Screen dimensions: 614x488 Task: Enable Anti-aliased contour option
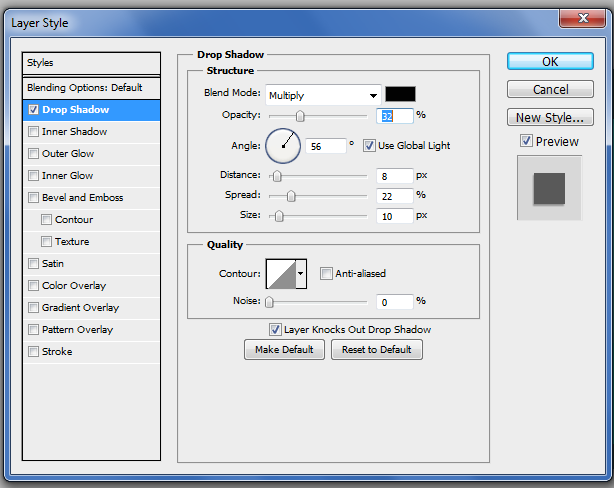(326, 273)
